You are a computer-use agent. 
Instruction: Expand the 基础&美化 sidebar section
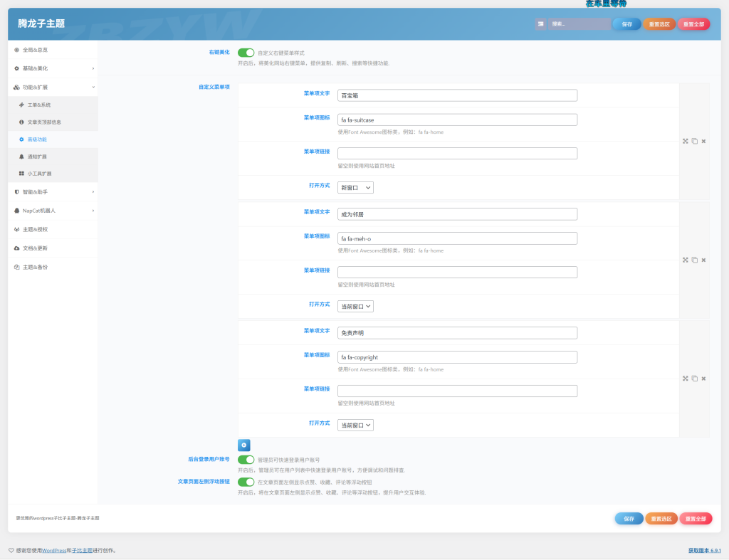tap(52, 68)
